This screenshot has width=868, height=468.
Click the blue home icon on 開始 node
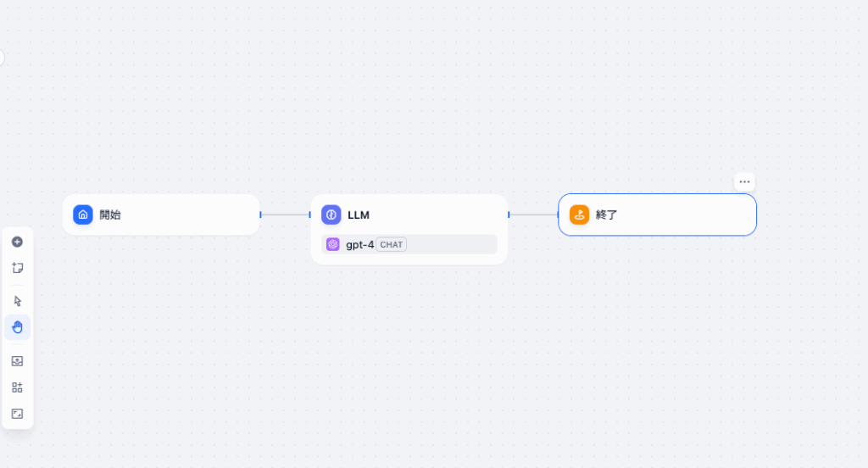pos(82,214)
